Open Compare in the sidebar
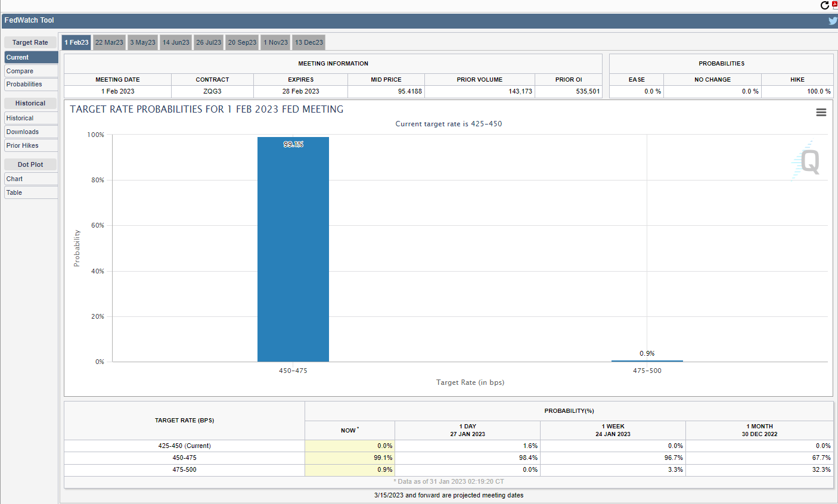Screen dimensions: 838x504 (x=31, y=71)
